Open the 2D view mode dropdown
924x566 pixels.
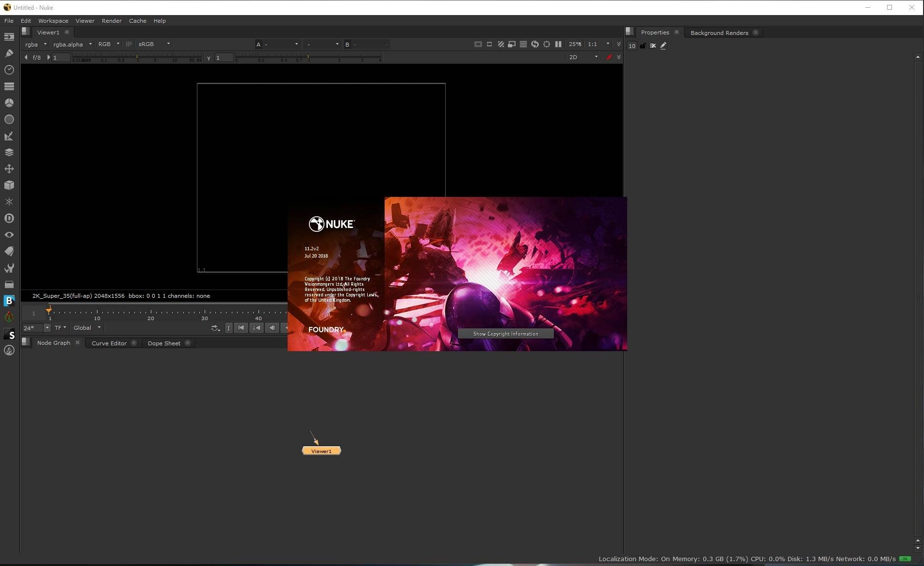coord(584,57)
